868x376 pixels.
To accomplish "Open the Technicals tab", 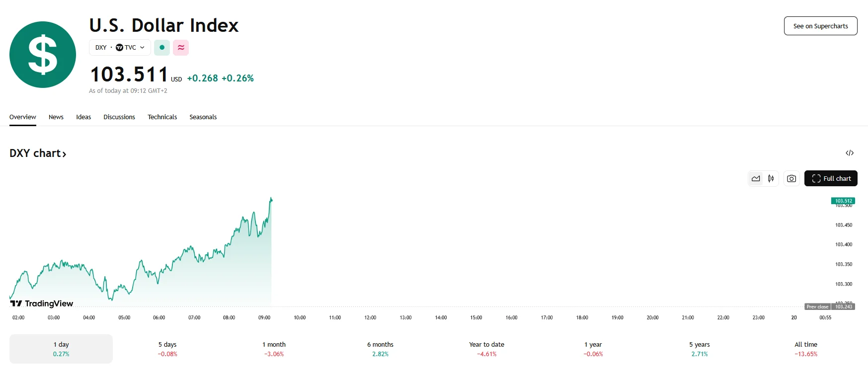I will click(162, 117).
